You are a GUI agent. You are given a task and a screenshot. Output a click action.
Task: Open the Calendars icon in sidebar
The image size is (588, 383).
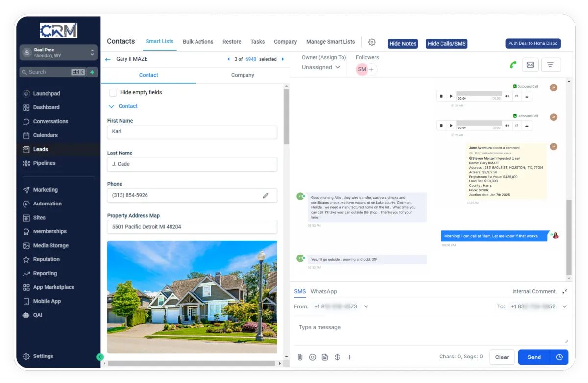coord(26,135)
